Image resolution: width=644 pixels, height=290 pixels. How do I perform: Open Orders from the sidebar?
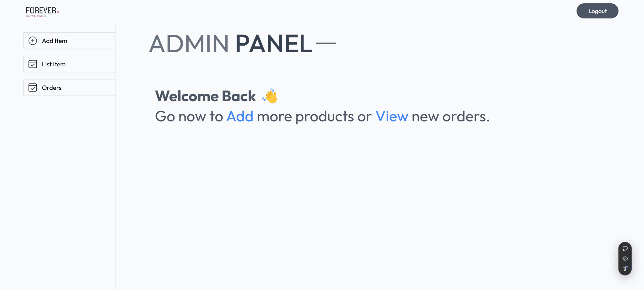click(x=51, y=88)
